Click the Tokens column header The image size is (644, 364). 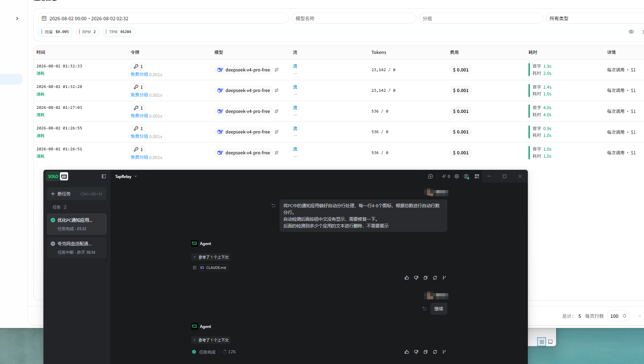379,52
